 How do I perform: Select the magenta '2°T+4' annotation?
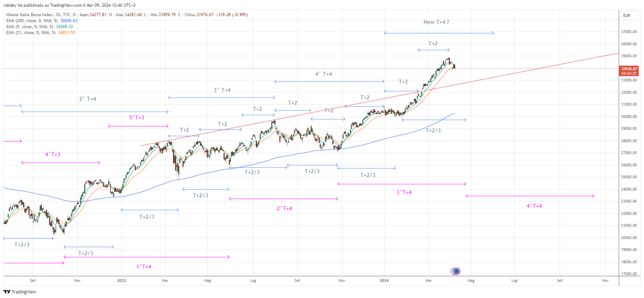(x=284, y=208)
